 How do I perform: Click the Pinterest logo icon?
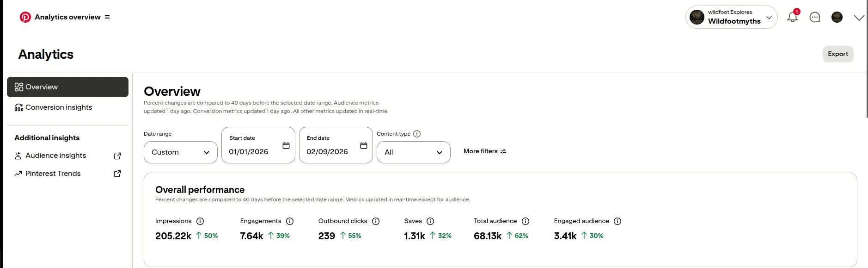pyautogui.click(x=25, y=17)
